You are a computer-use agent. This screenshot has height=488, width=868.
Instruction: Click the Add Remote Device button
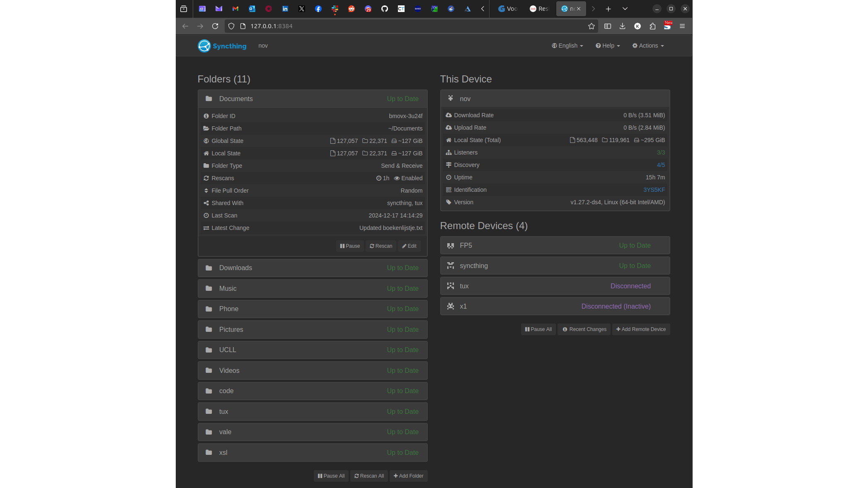641,329
